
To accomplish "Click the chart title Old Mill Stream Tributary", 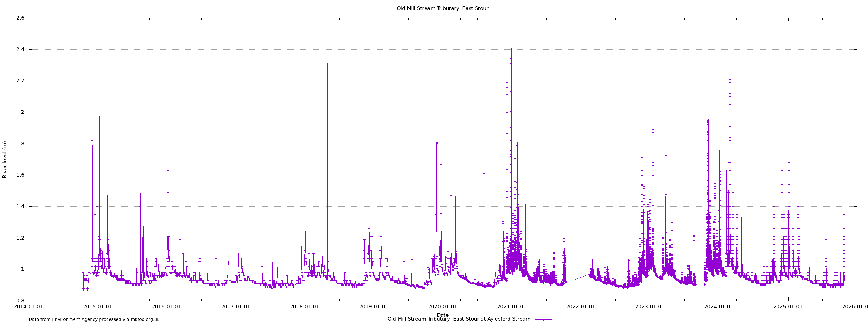I will pyautogui.click(x=442, y=8).
